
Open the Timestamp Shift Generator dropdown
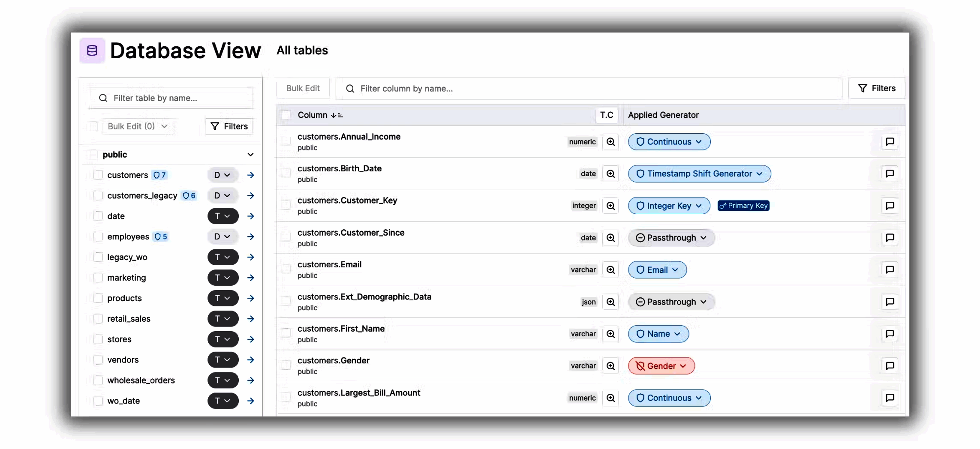click(x=699, y=174)
